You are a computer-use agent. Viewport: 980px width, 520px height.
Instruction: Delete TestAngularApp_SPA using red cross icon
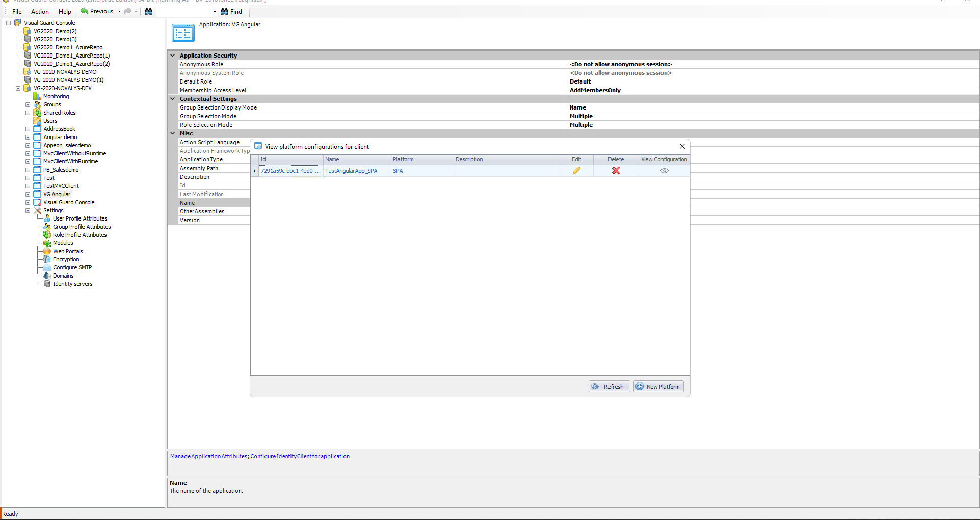(x=616, y=171)
